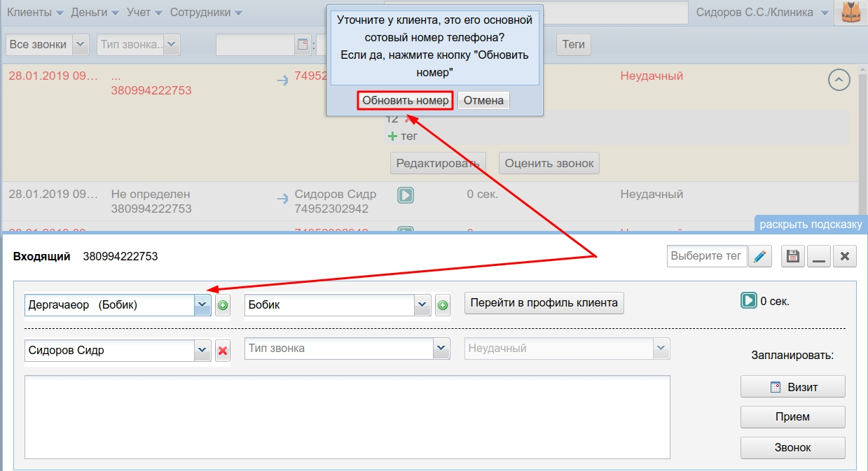This screenshot has height=471, width=868.
Task: Schedule a Визит
Action: pos(793,386)
